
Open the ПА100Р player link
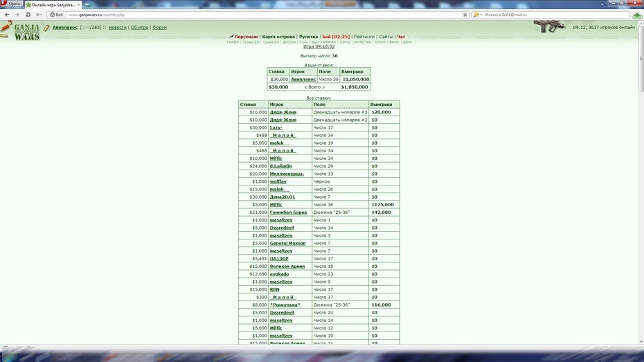[x=279, y=259]
